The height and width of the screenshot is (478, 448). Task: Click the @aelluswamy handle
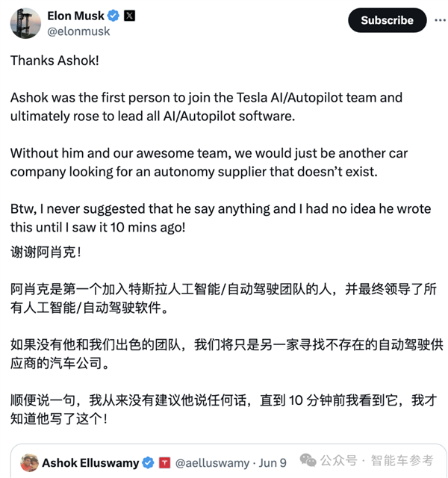tap(212, 462)
